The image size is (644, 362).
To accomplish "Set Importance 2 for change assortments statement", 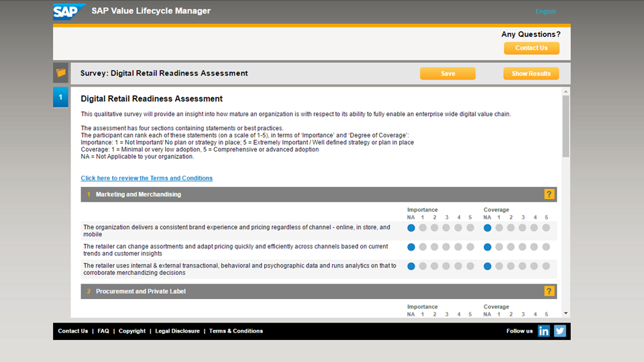I will pos(434,247).
